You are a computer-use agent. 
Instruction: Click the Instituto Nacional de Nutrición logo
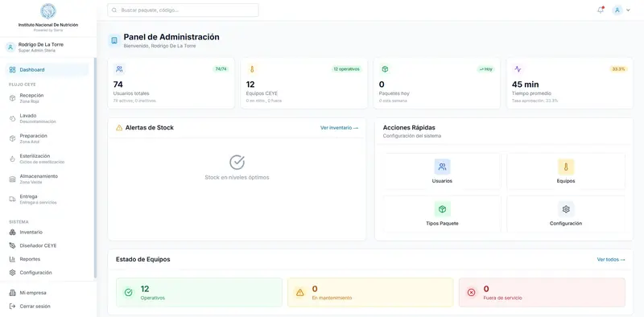click(48, 11)
